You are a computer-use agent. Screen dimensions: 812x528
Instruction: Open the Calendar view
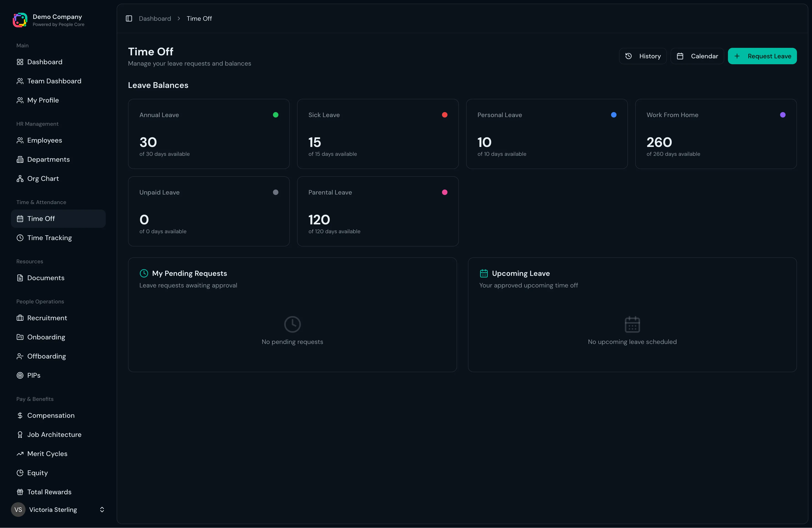pos(697,56)
